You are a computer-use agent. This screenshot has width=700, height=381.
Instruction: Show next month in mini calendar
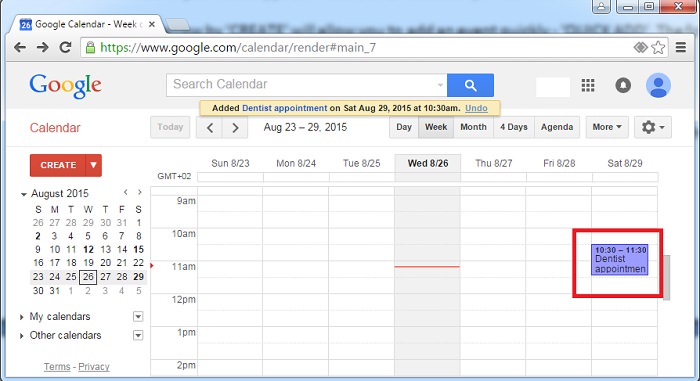[140, 193]
